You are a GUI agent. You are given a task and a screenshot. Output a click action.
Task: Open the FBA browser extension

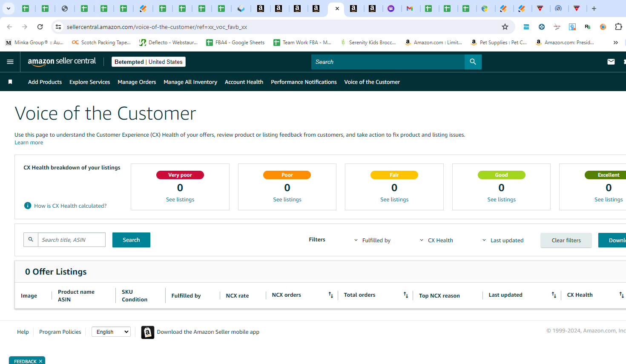(526, 27)
